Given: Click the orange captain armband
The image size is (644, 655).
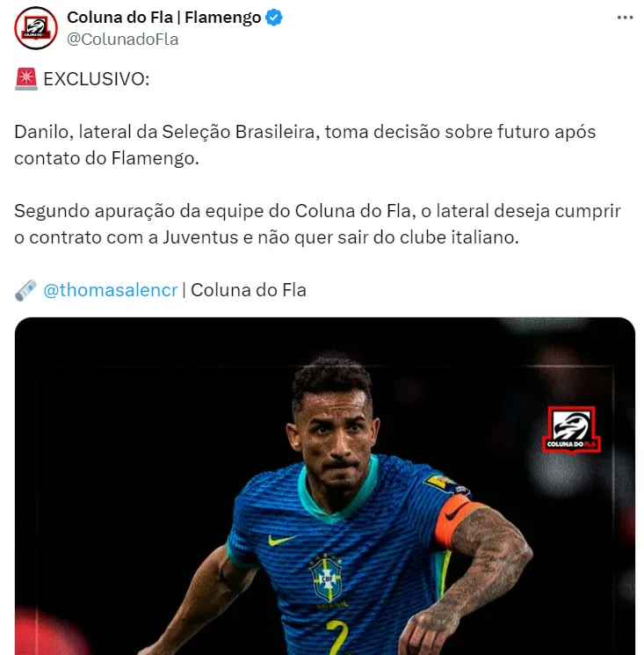Looking at the screenshot, I should click(x=456, y=518).
